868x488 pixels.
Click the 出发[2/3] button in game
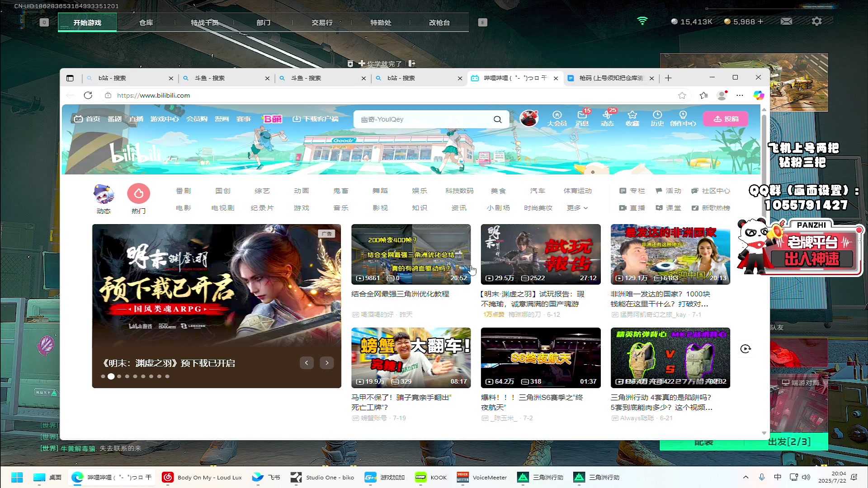[789, 441]
